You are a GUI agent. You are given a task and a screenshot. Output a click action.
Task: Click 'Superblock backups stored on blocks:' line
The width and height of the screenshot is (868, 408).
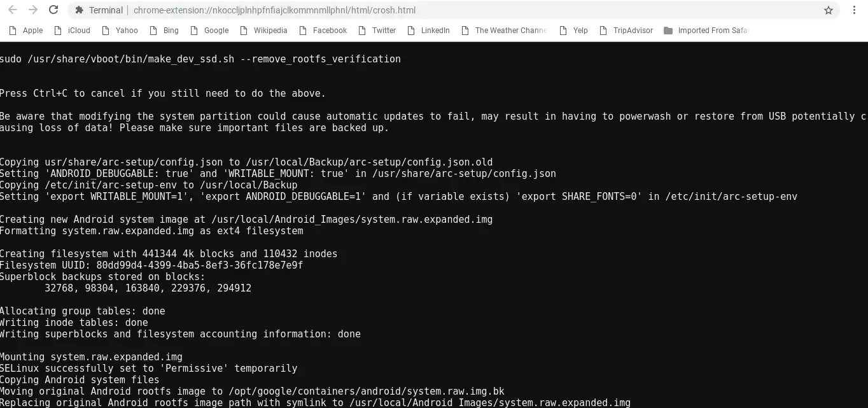click(x=102, y=276)
